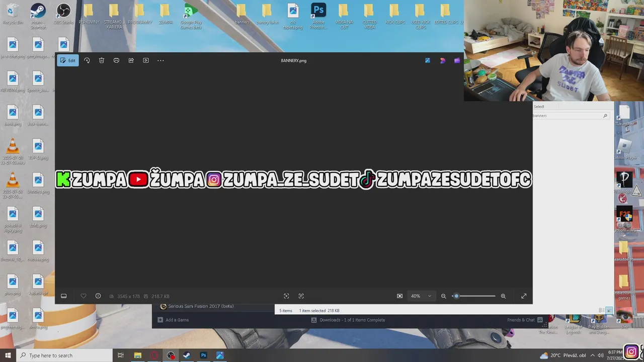Switch Explorer to details view icon
This screenshot has width=644, height=362.
coord(602,310)
